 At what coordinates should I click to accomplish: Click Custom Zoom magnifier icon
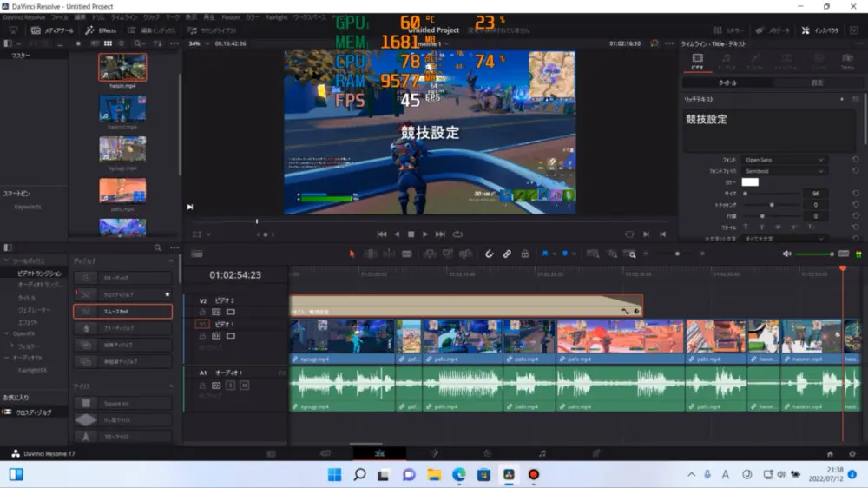(632, 254)
